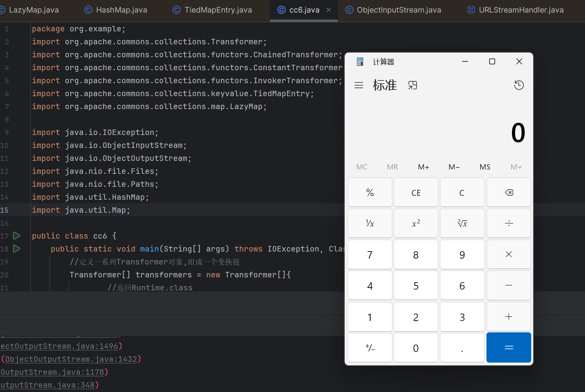Open calculator history panel
585x392 pixels.
[x=519, y=85]
